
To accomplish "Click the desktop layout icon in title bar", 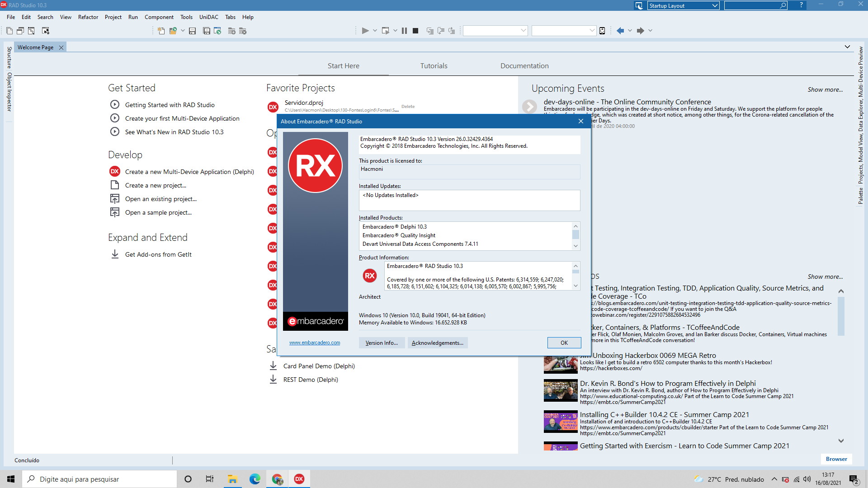I will [x=639, y=5].
